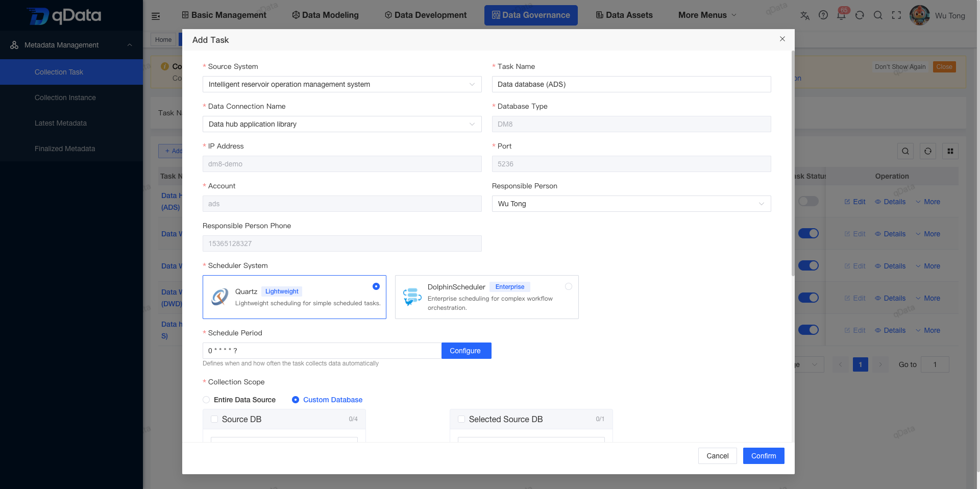This screenshot has width=980, height=489.
Task: Click the Cancel button
Action: (x=717, y=456)
